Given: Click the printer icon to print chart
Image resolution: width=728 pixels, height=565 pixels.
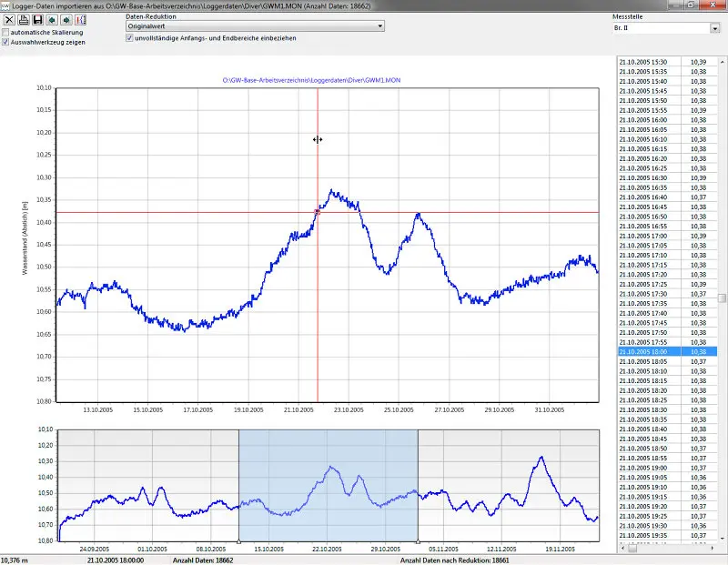Looking at the screenshot, I should click(24, 19).
